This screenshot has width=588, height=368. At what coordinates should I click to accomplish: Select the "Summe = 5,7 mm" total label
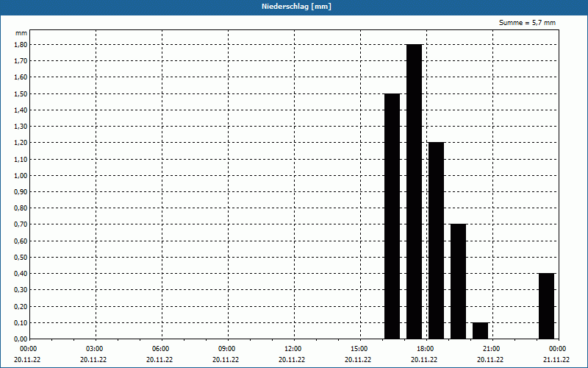(527, 23)
